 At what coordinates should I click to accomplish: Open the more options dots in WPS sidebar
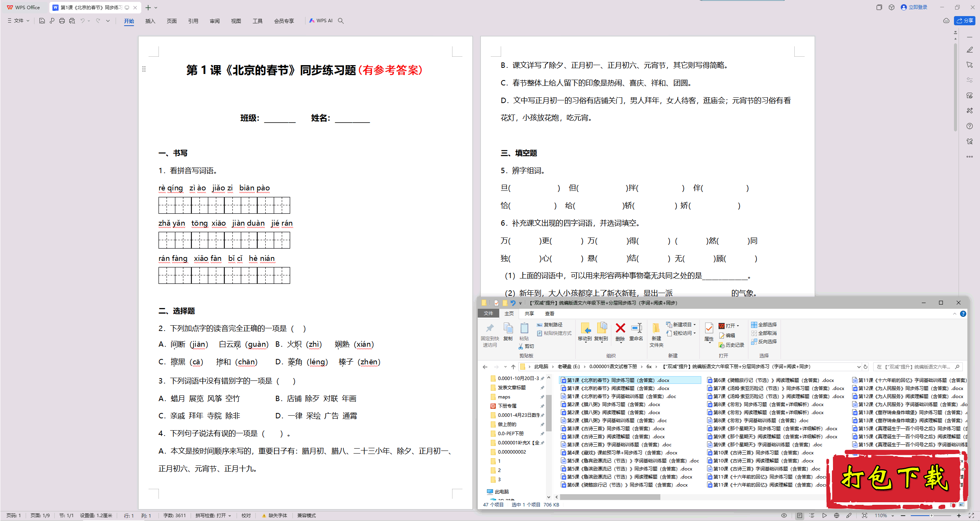pos(970,157)
